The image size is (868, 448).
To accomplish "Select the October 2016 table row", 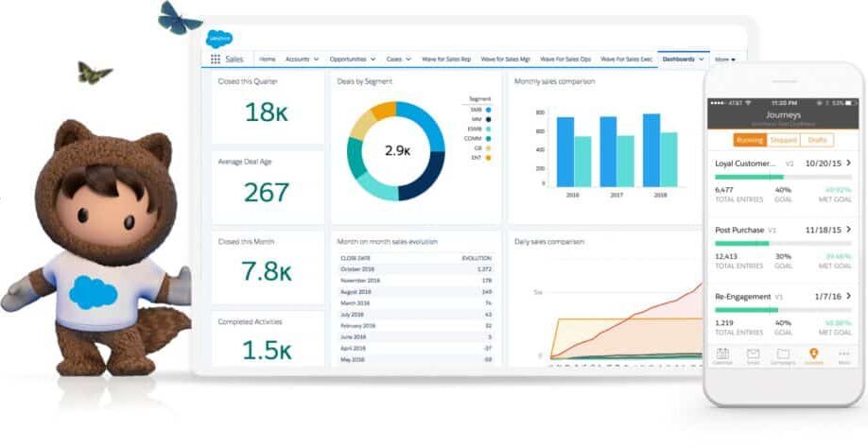I will coord(416,268).
